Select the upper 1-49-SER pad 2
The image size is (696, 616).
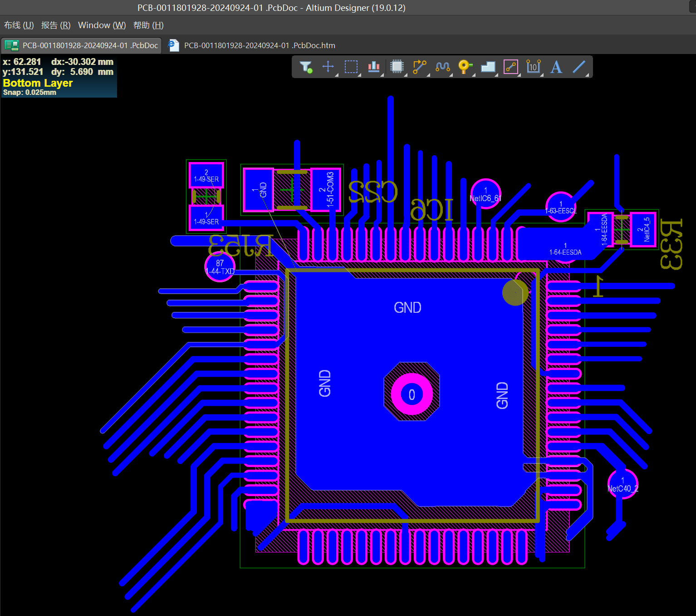coord(206,175)
